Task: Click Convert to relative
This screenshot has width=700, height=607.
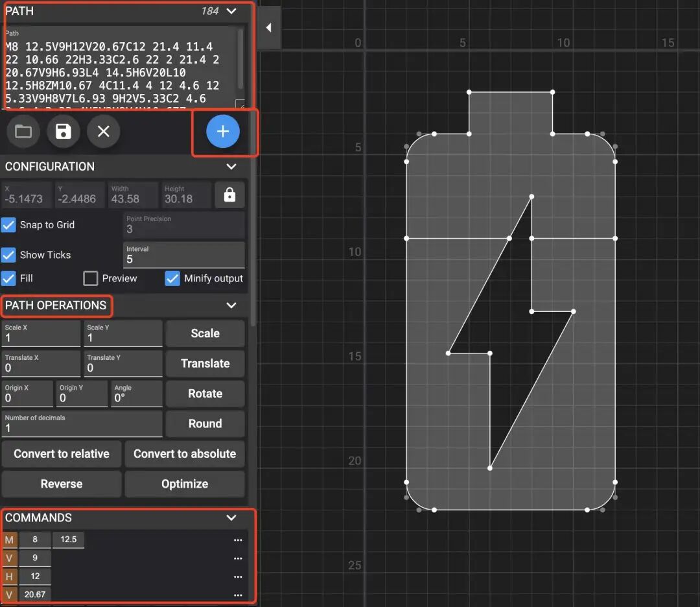Action: click(x=62, y=454)
